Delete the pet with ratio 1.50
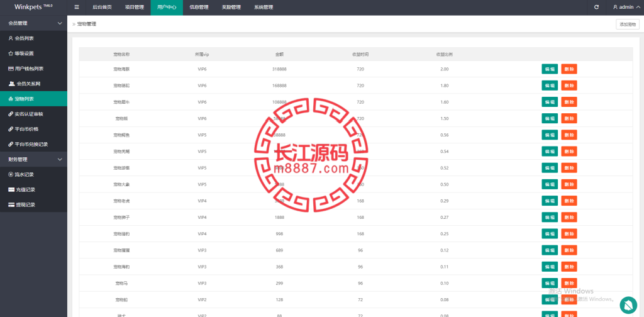644x317 pixels. pyautogui.click(x=569, y=118)
